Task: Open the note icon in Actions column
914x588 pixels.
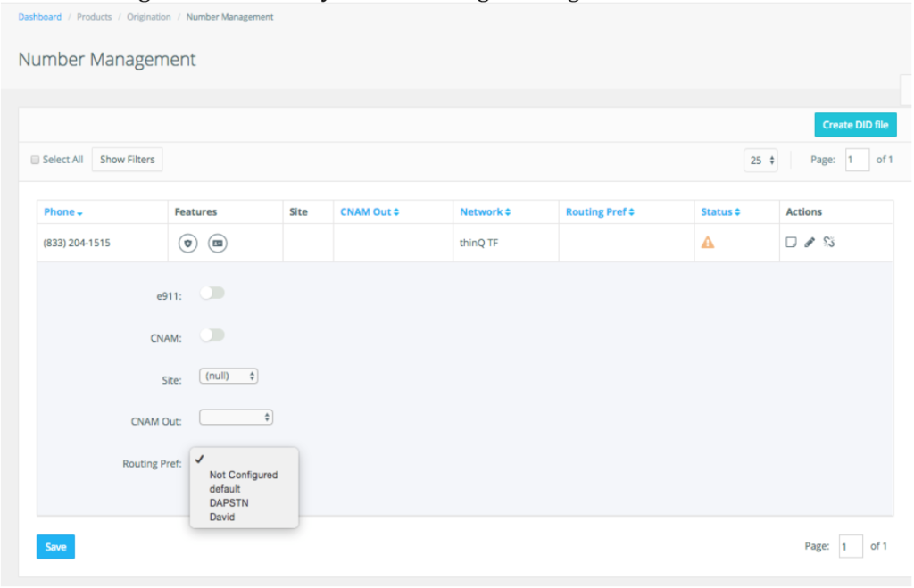Action: coord(790,242)
